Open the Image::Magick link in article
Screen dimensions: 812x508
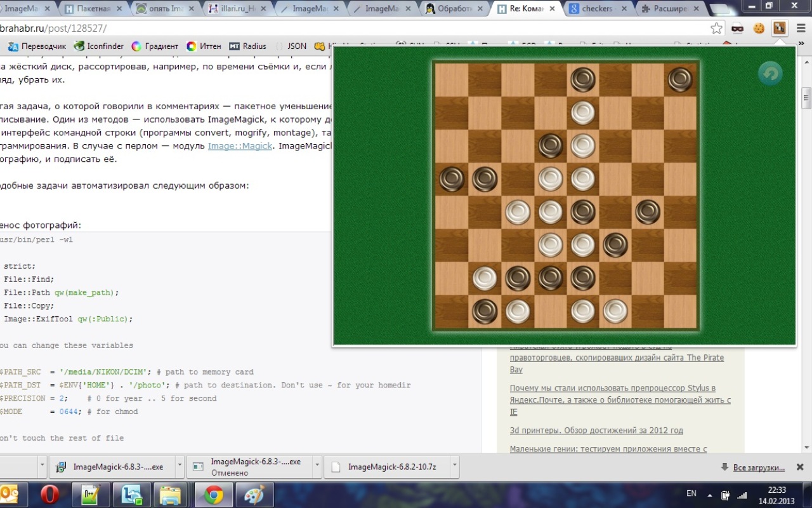pos(239,146)
